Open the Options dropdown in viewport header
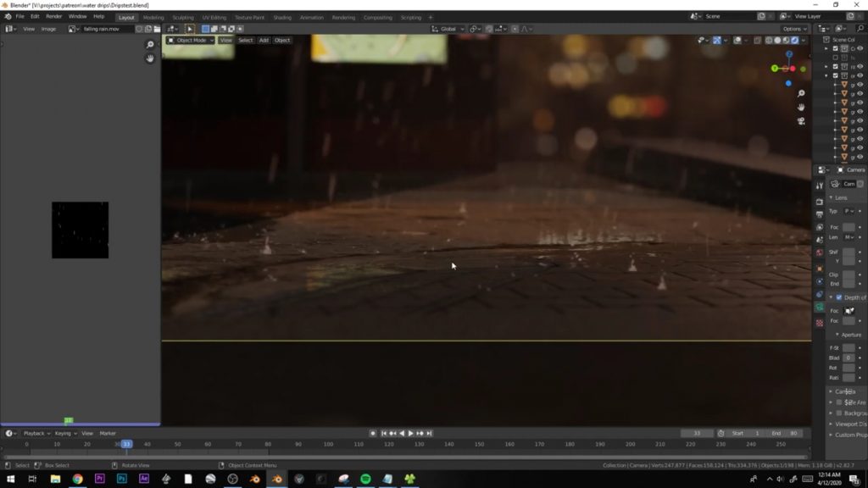The width and height of the screenshot is (868, 488). tap(794, 29)
